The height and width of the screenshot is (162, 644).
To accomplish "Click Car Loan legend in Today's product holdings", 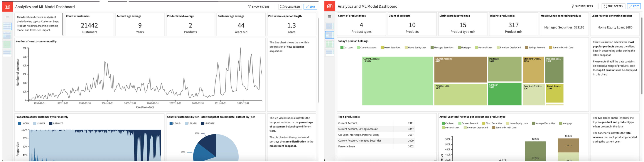I will [x=347, y=48].
